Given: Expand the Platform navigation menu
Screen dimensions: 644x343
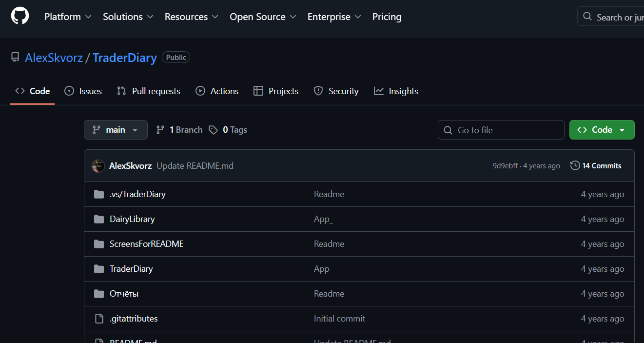Looking at the screenshot, I should click(68, 17).
